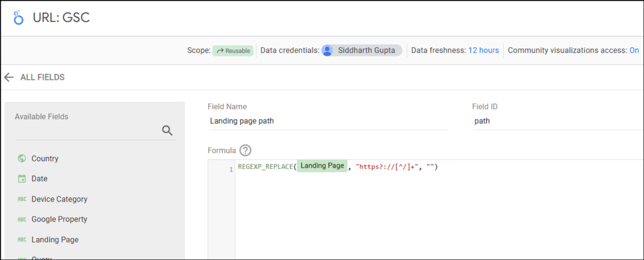This screenshot has width=644, height=260.
Task: Click the REGEXP_REPLACE function in formula
Action: 265,167
